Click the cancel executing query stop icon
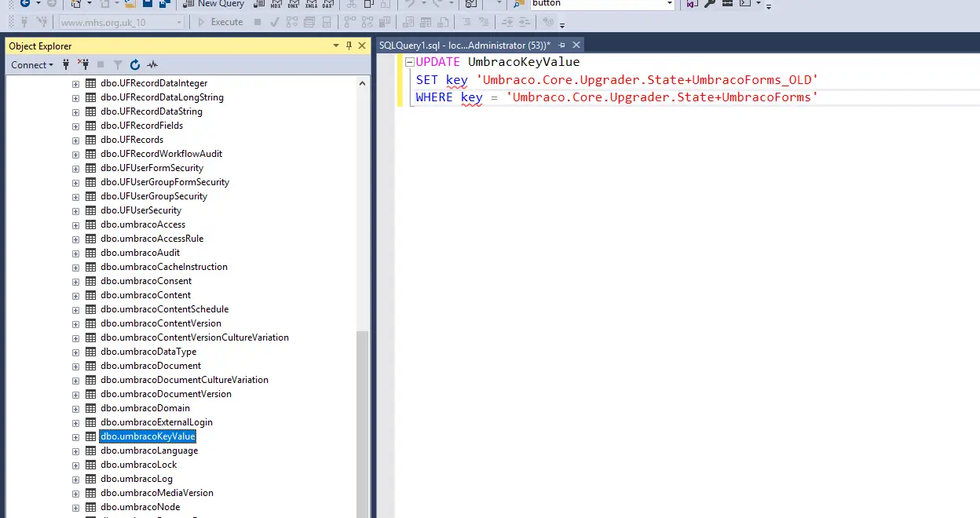The width and height of the screenshot is (980, 518). coord(258,22)
